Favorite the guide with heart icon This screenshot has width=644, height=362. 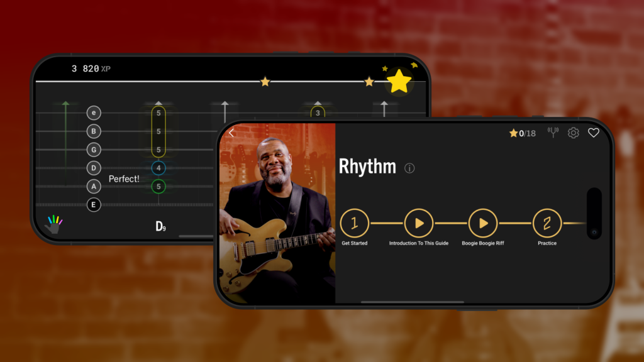click(594, 133)
